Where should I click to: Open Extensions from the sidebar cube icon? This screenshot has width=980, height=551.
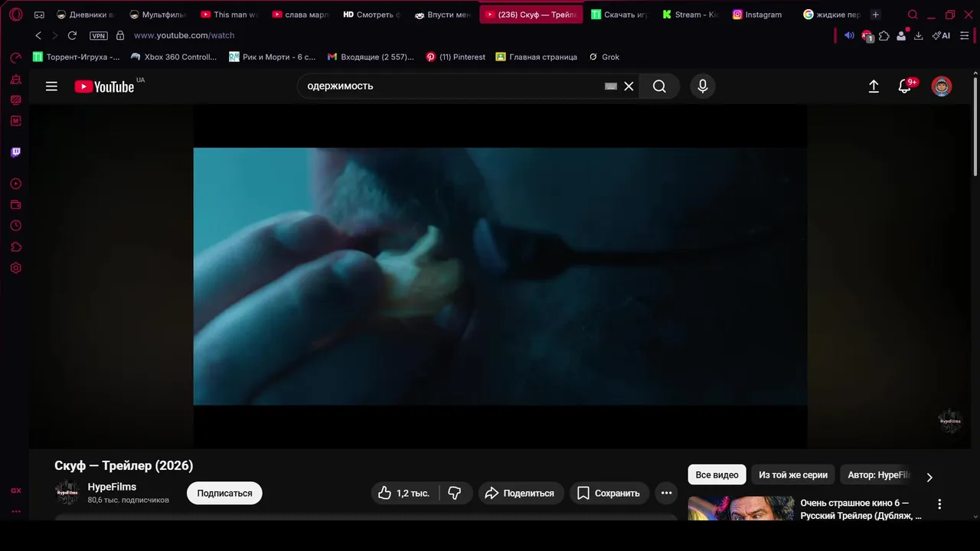[x=15, y=247]
